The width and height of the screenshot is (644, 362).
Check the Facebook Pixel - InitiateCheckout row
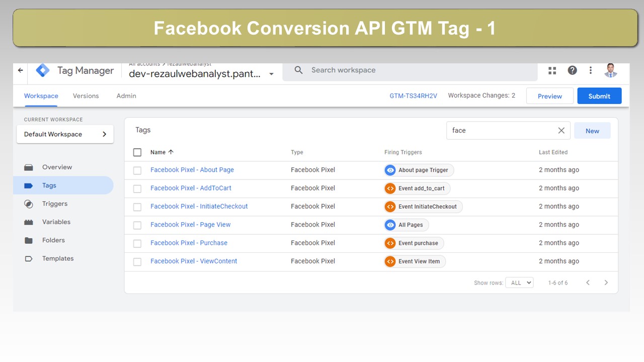click(137, 207)
